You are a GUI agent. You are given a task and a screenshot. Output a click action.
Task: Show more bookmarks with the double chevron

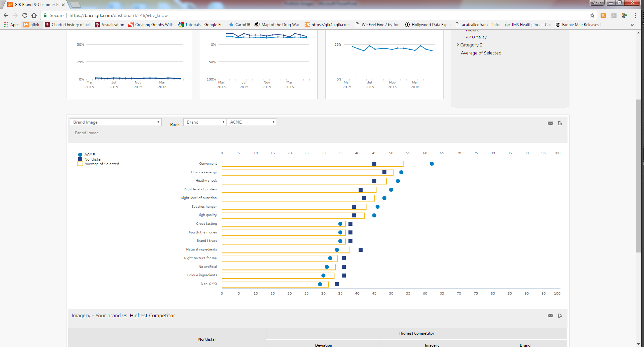click(632, 25)
